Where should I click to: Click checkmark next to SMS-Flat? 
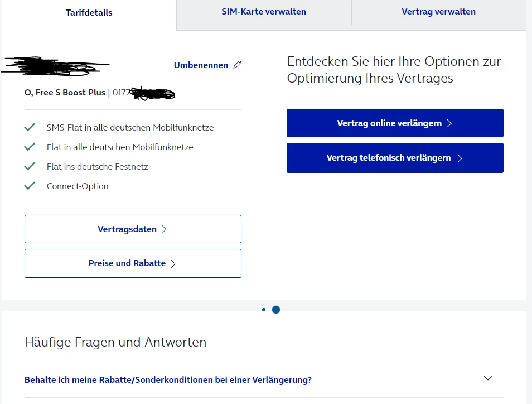(30, 127)
